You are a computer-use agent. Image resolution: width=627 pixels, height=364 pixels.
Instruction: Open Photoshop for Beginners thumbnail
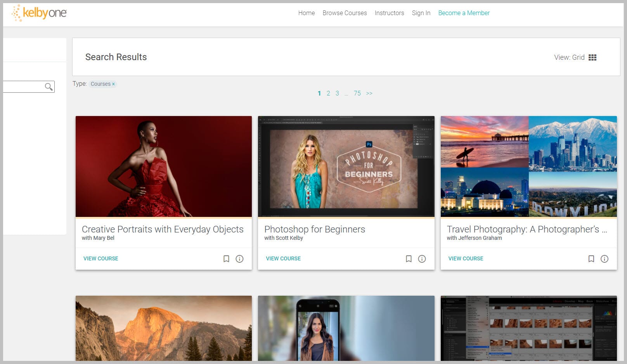pos(346,166)
